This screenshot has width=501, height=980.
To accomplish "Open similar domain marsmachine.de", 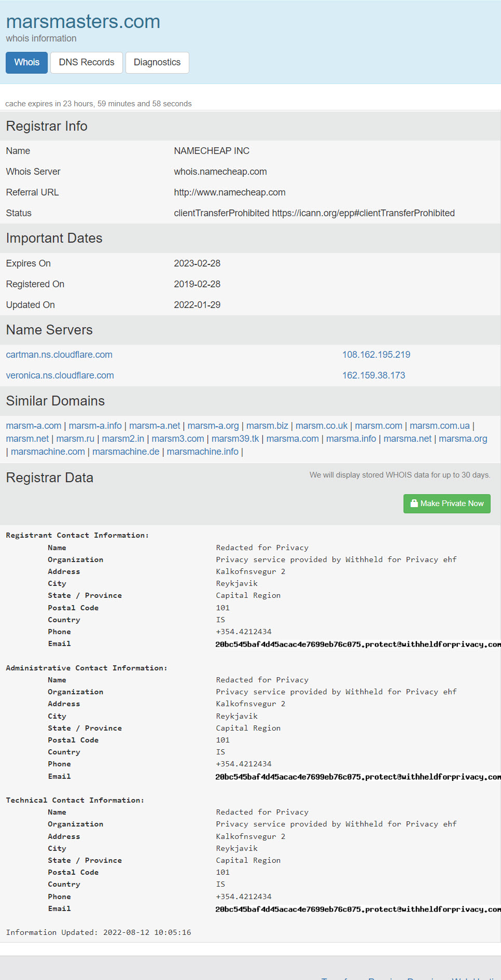I will click(126, 452).
